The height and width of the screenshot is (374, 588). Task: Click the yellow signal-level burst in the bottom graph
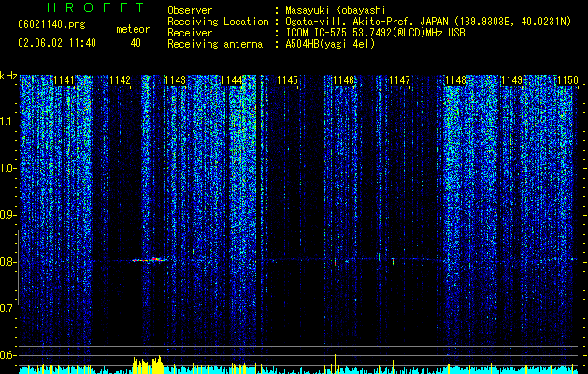148,366
